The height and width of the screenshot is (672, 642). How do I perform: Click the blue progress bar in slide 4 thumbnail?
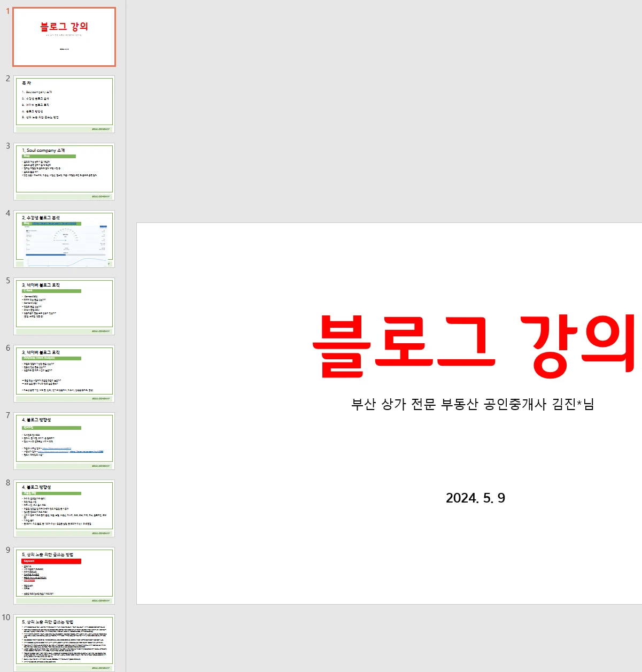coord(46,254)
